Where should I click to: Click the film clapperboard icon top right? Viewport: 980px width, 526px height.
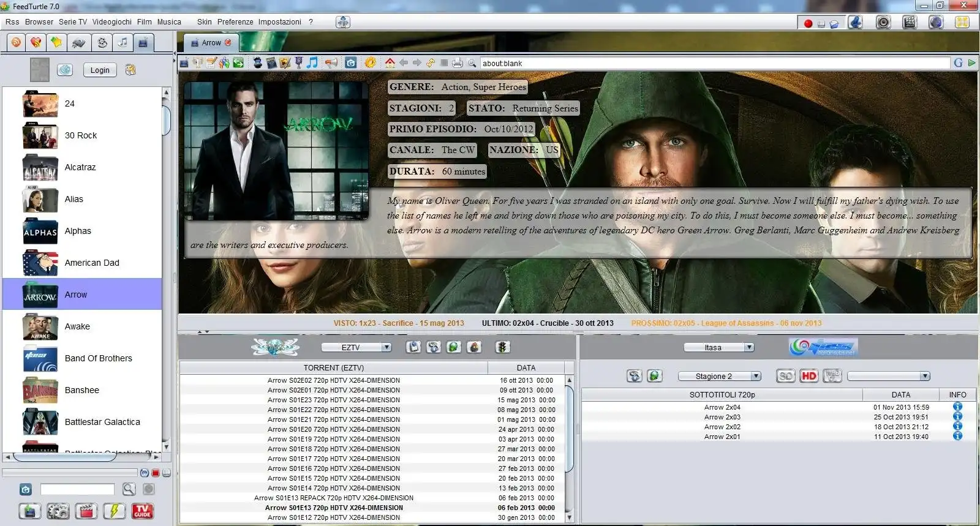tap(910, 22)
